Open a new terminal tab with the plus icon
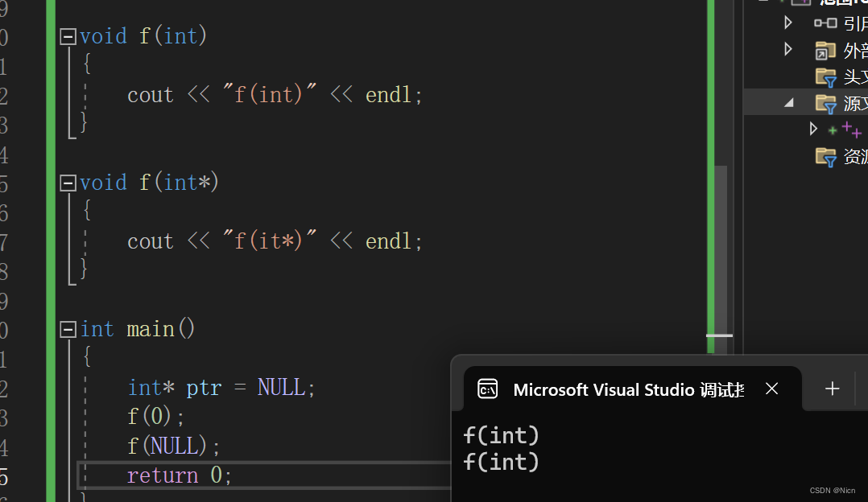Viewport: 868px width, 502px height. coord(833,389)
